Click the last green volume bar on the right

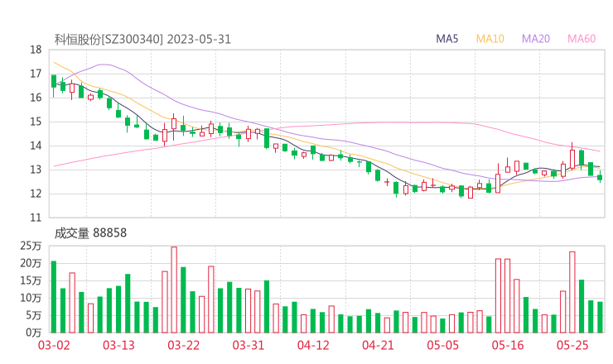point(600,317)
